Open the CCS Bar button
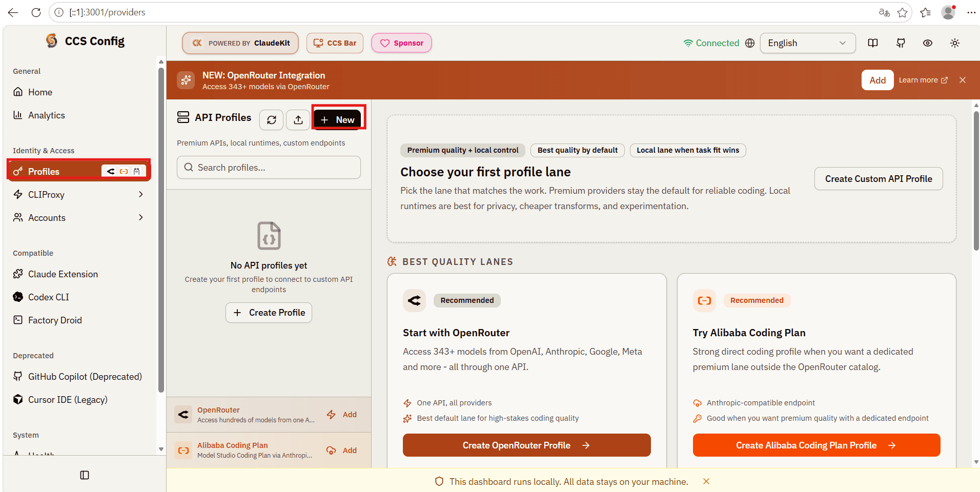Image resolution: width=980 pixels, height=492 pixels. point(335,43)
